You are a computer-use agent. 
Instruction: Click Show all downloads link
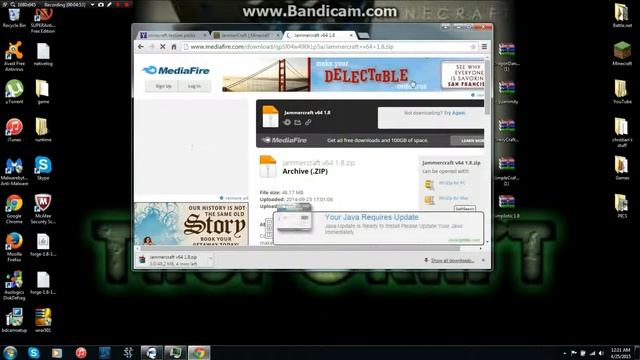(x=452, y=260)
